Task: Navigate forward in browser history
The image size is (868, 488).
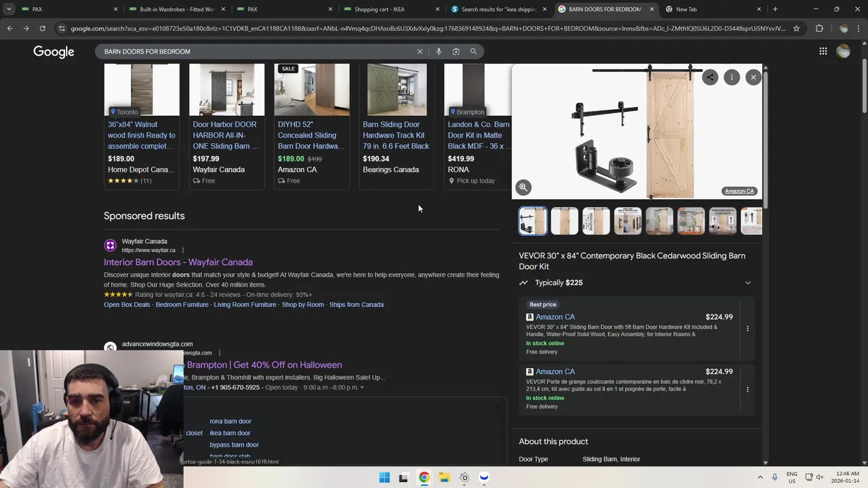Action: (26, 28)
